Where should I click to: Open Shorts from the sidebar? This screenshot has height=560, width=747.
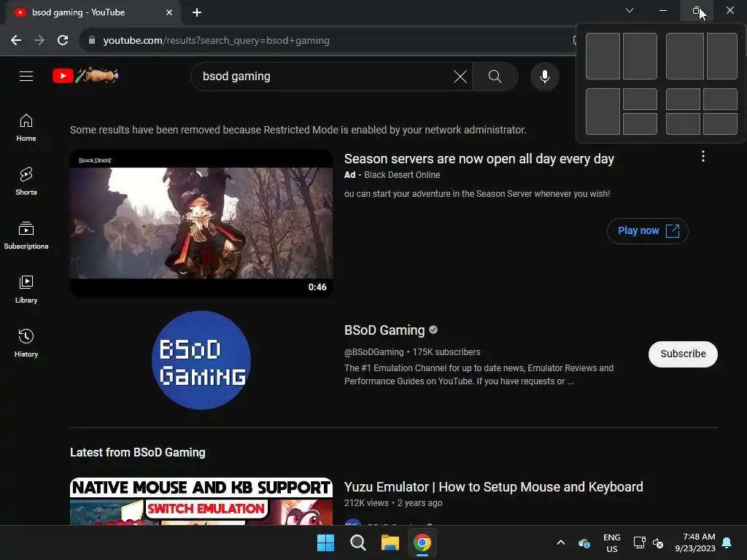coord(26,182)
